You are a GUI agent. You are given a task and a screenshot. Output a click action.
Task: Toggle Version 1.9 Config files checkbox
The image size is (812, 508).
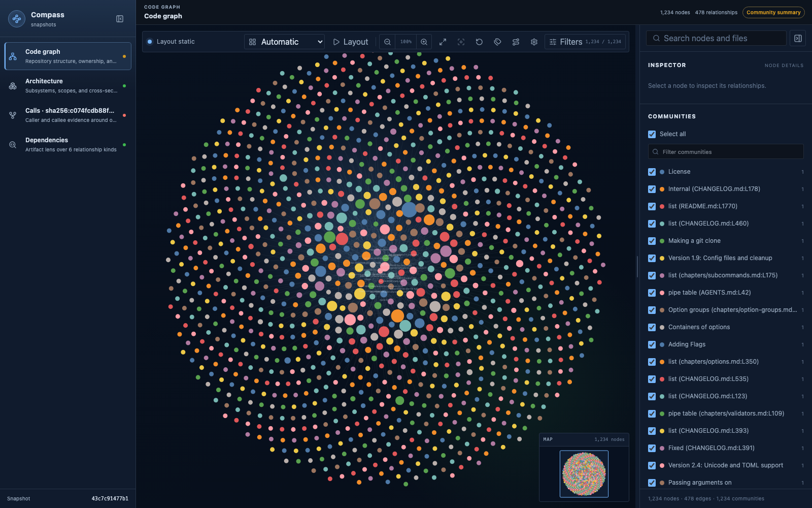[652, 258]
